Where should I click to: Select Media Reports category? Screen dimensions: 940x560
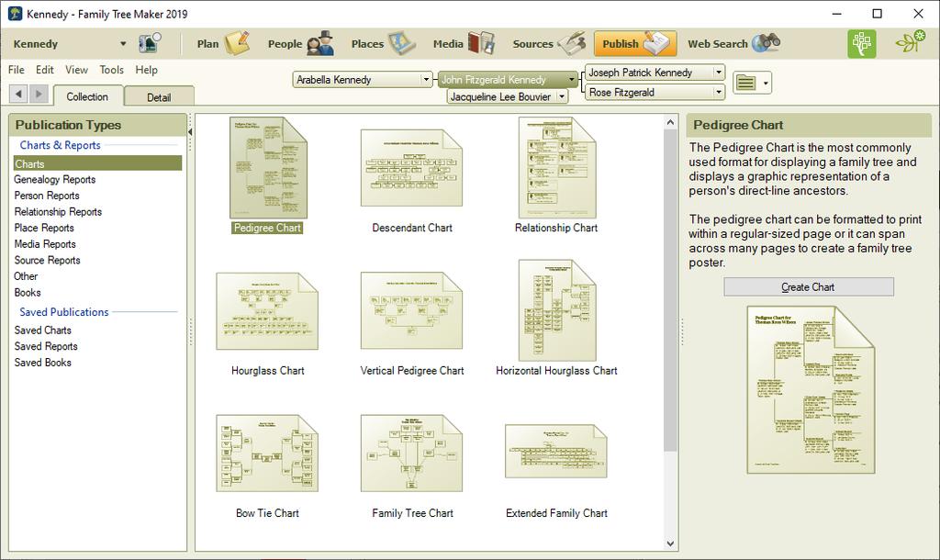45,244
